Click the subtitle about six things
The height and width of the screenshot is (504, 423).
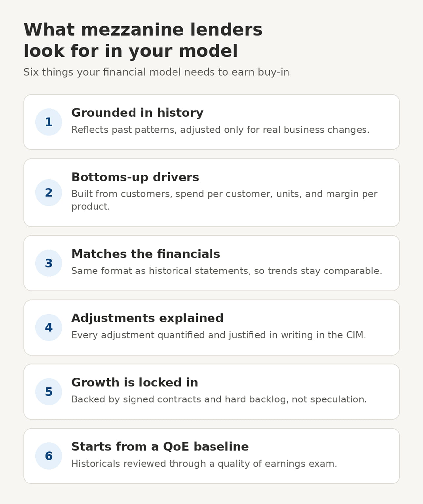click(x=156, y=72)
